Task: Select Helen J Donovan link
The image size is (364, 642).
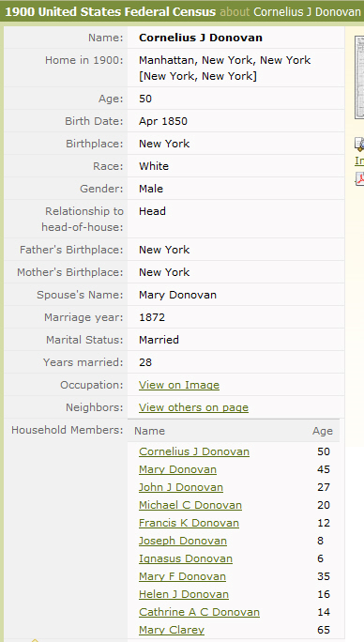Action: (x=184, y=594)
